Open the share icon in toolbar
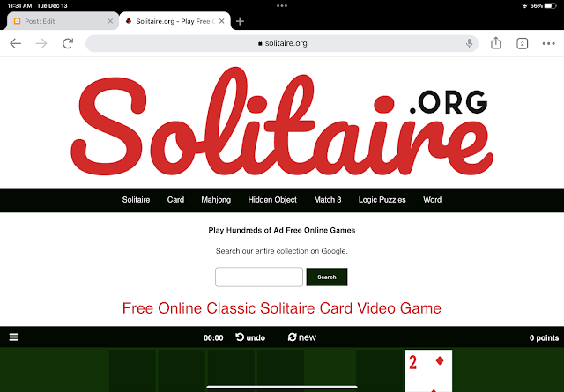This screenshot has height=392, width=564. [495, 43]
